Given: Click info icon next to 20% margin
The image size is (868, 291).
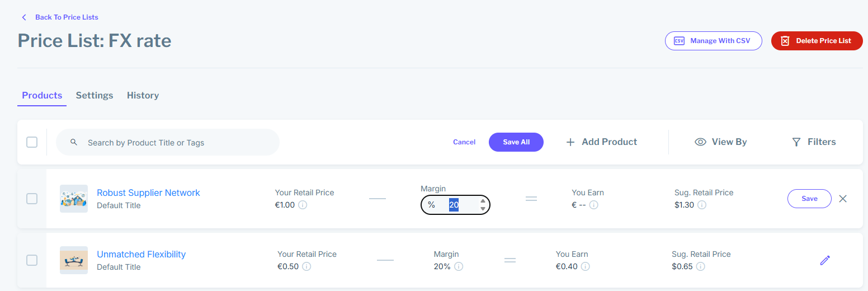Looking at the screenshot, I should [459, 266].
